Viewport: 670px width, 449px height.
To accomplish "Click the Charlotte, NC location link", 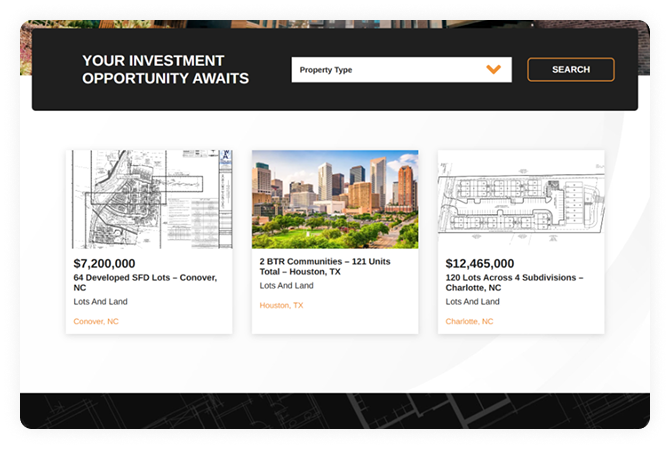I will 469,321.
